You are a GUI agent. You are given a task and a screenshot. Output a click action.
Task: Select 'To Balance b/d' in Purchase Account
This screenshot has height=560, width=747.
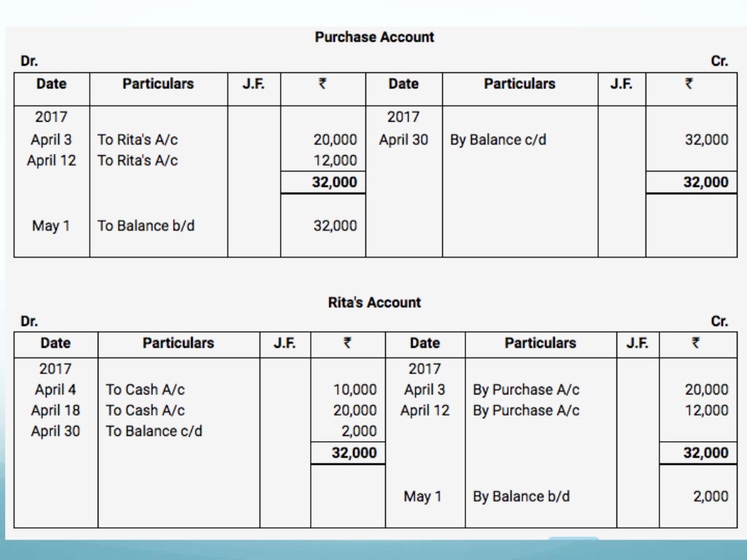tap(146, 226)
